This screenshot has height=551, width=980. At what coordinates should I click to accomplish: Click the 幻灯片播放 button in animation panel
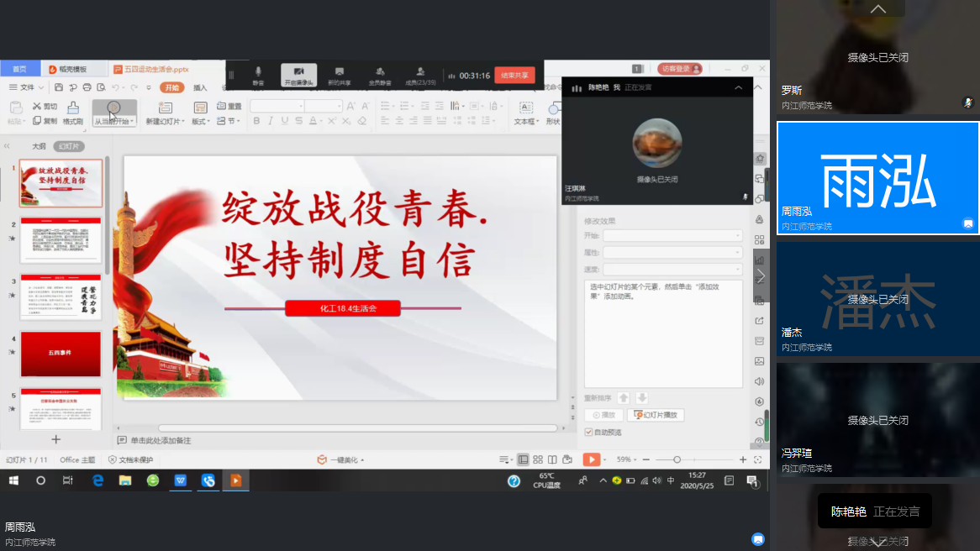point(656,415)
